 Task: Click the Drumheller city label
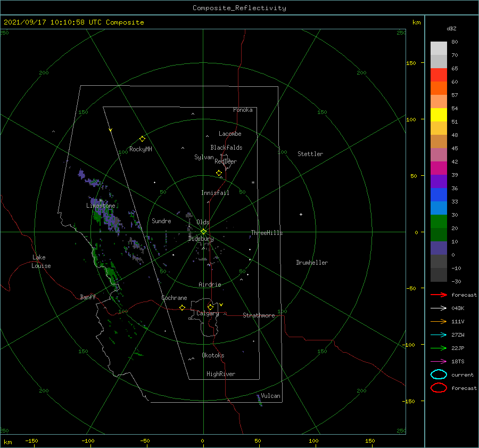click(312, 263)
